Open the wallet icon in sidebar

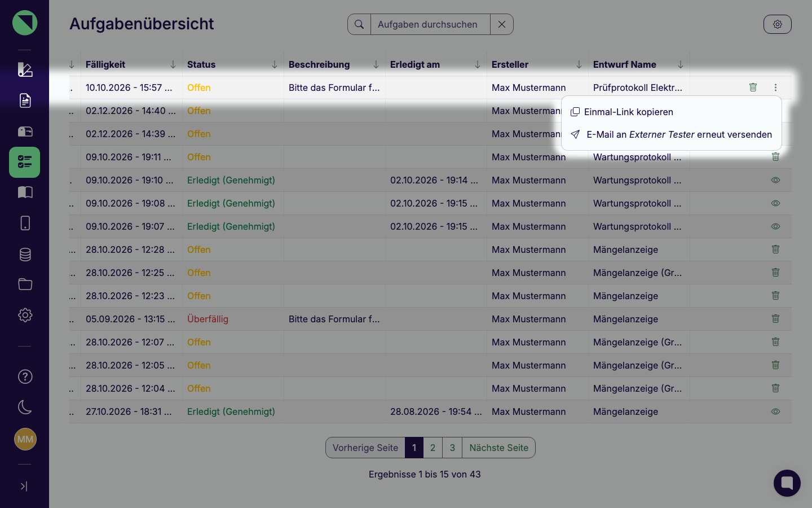coord(25,132)
